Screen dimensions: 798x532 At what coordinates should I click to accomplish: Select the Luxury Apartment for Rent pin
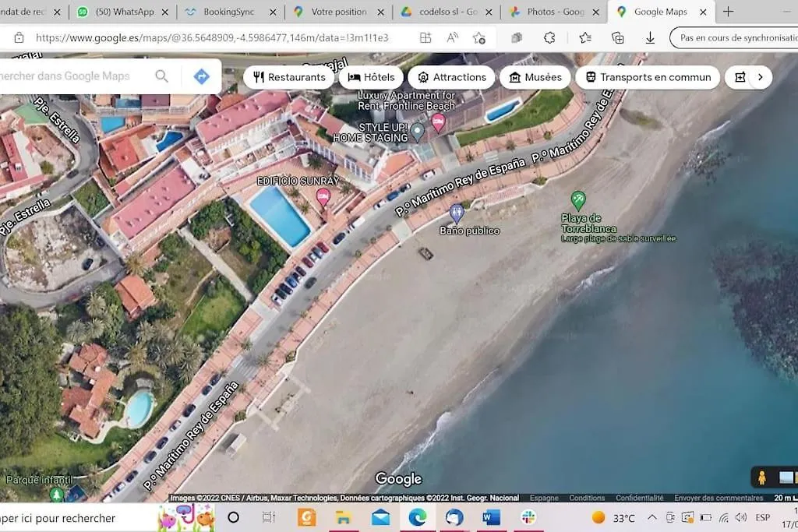438,122
